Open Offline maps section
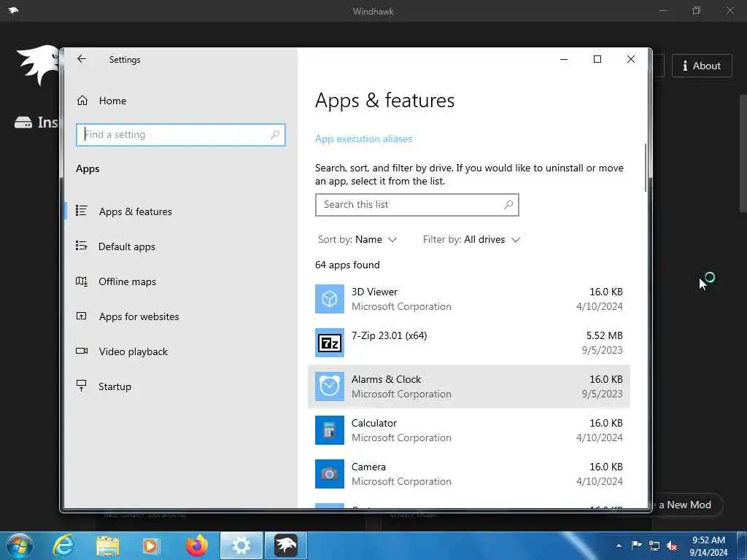This screenshot has width=747, height=560. [x=127, y=281]
